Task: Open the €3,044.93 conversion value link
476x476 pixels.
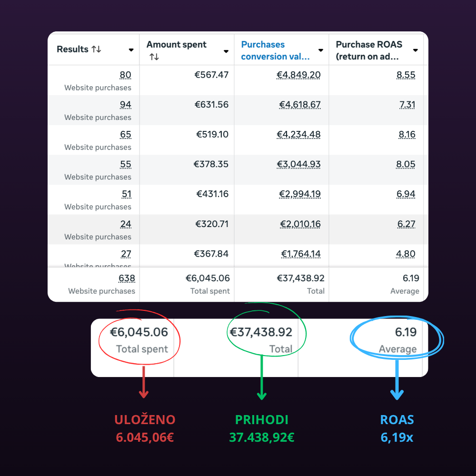Action: coord(298,165)
